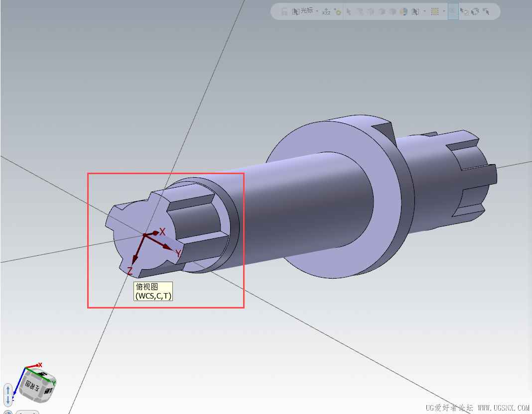Image resolution: width=532 pixels, height=414 pixels.
Task: Open the 光标 mode dropdown arrow
Action: pos(317,11)
